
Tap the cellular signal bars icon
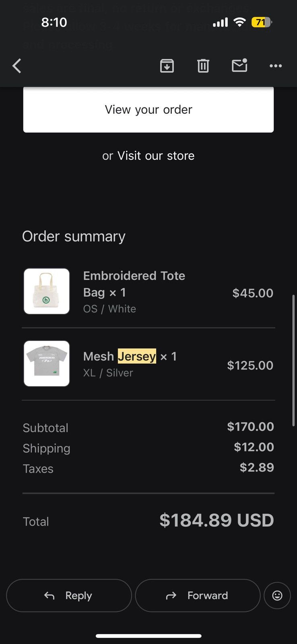[x=220, y=23]
